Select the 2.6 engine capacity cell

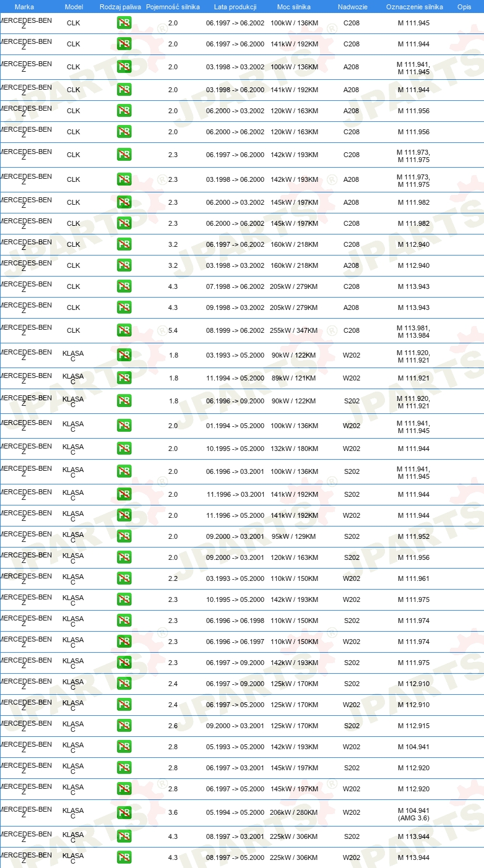(173, 726)
